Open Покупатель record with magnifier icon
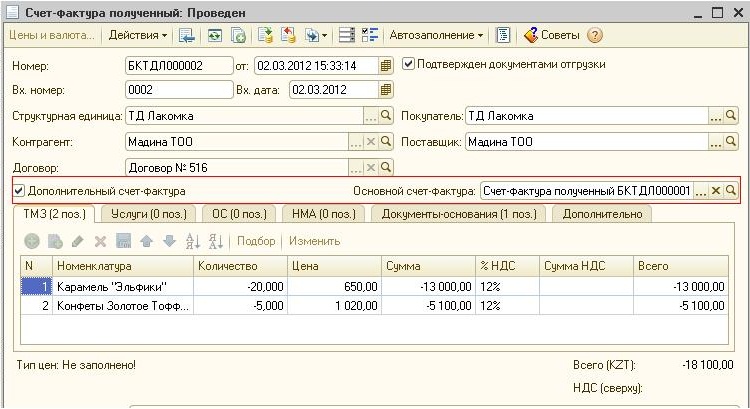 click(731, 116)
